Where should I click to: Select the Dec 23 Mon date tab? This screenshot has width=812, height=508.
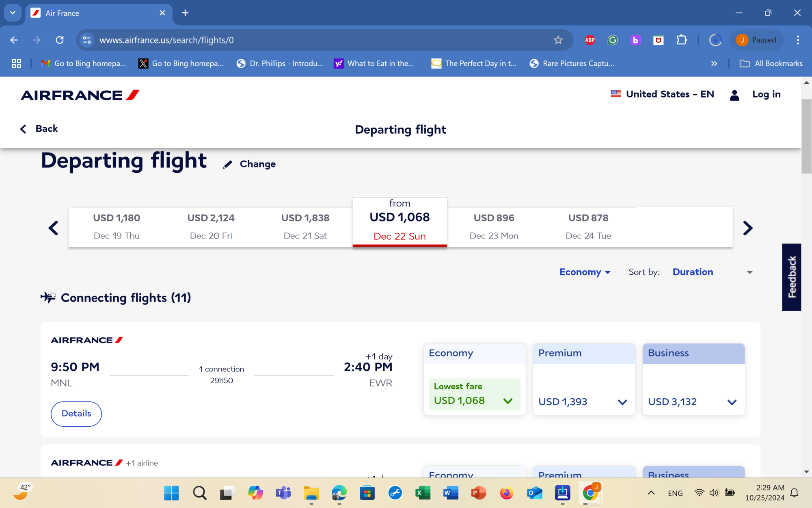click(x=494, y=227)
